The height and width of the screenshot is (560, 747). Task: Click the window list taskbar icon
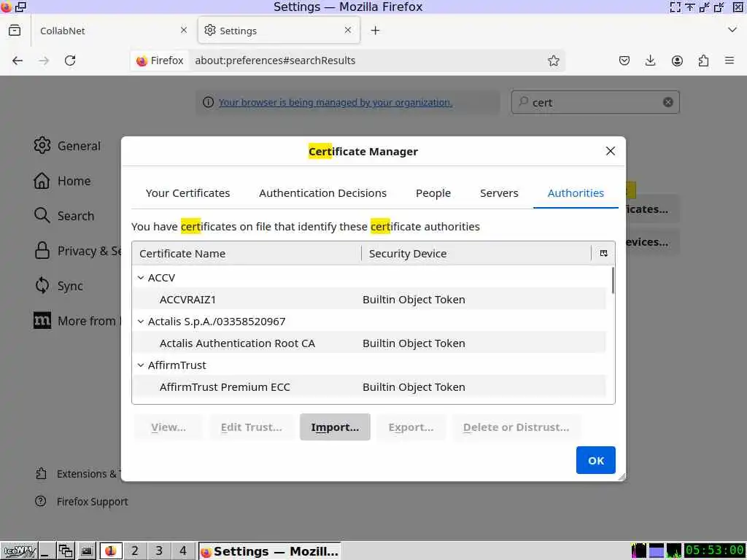[66, 551]
